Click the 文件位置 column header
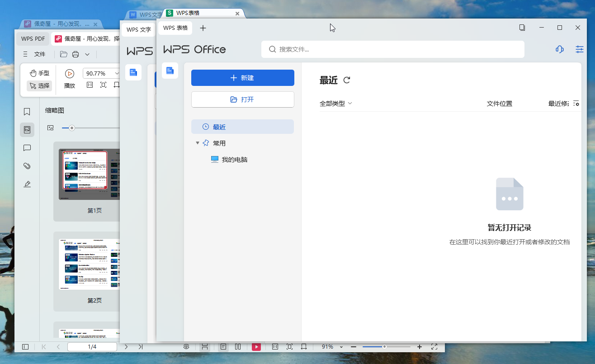 (500, 104)
